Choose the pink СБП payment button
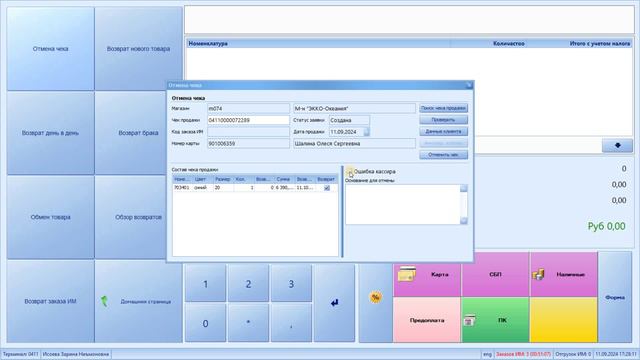The image size is (640, 360). point(495,274)
